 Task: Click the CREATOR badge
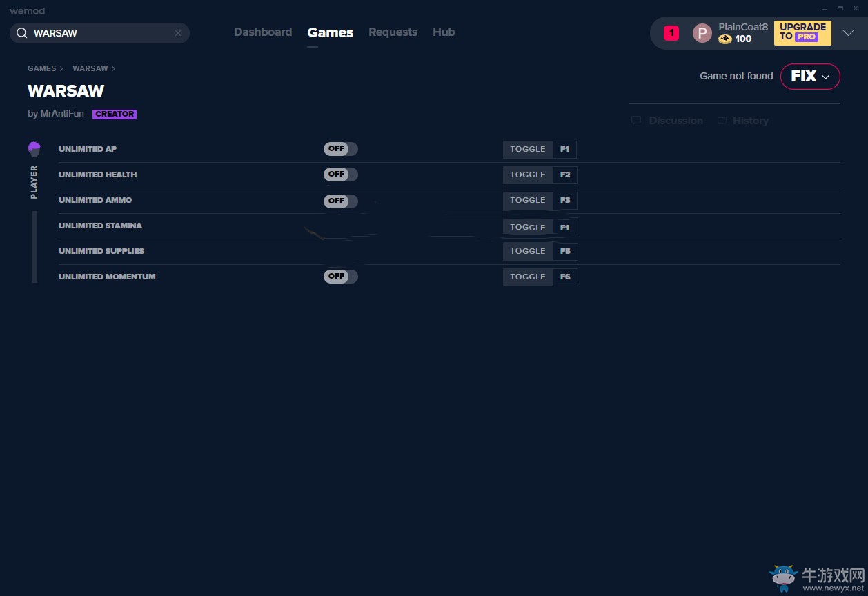click(x=115, y=115)
